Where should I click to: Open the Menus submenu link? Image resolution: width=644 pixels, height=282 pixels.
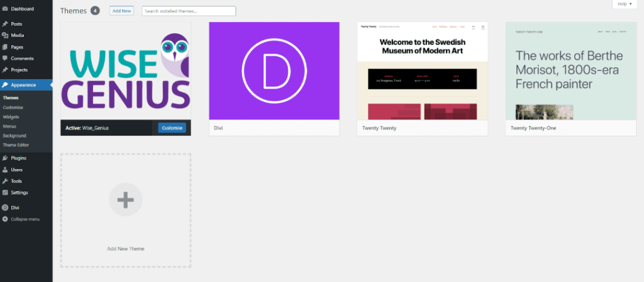coord(9,126)
